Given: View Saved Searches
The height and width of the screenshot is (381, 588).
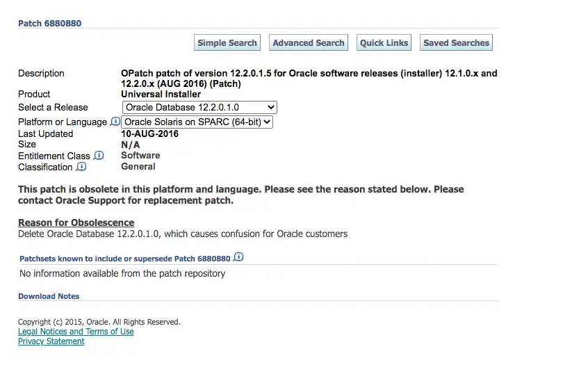Looking at the screenshot, I should point(457,42).
